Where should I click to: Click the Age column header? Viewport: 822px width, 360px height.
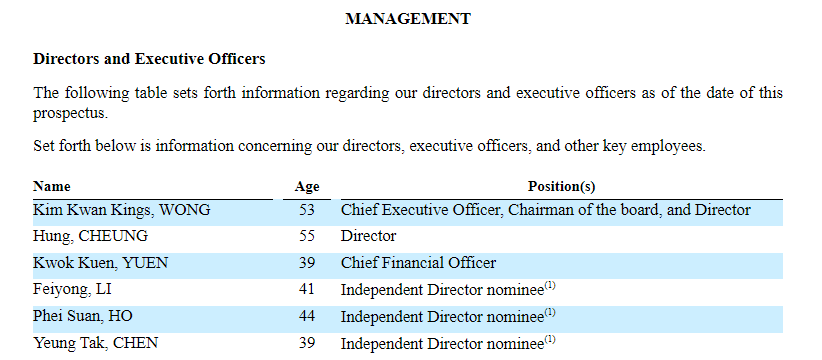tap(307, 187)
